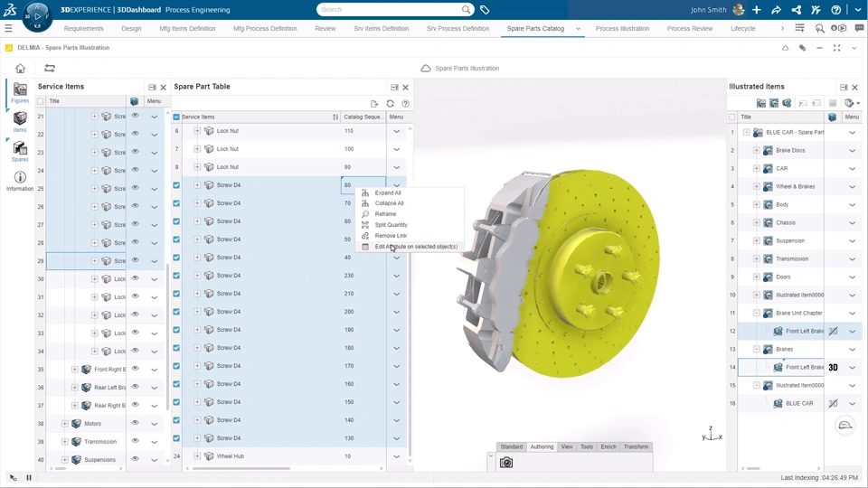Go to the home icon
This screenshot has width=868, height=488.
[x=21, y=68]
